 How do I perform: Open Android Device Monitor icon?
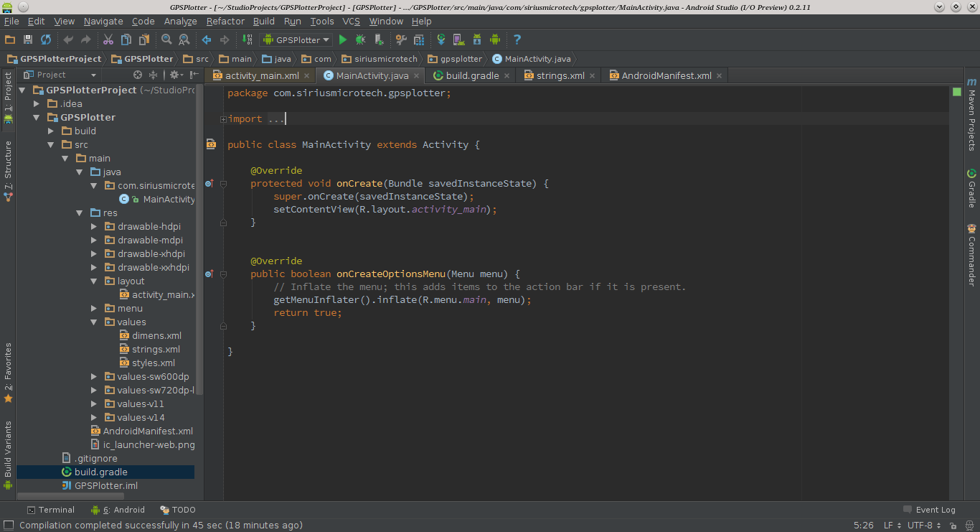(495, 39)
